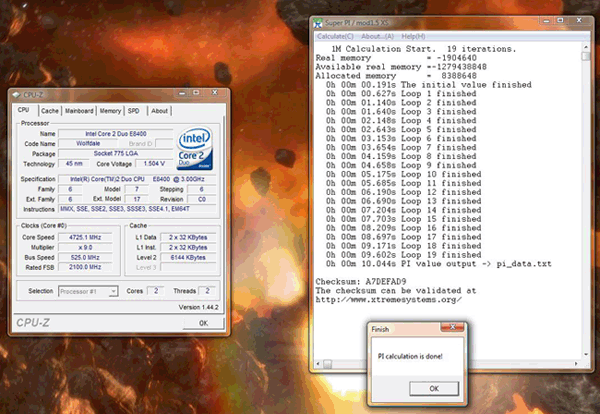Click Super PI horizontal scrollbar right arrow
600x414 pixels.
coord(576,363)
